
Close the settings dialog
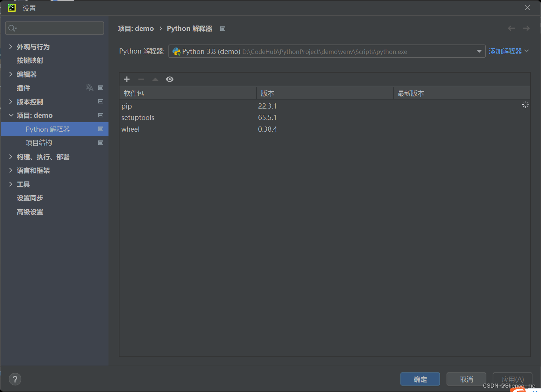point(527,8)
